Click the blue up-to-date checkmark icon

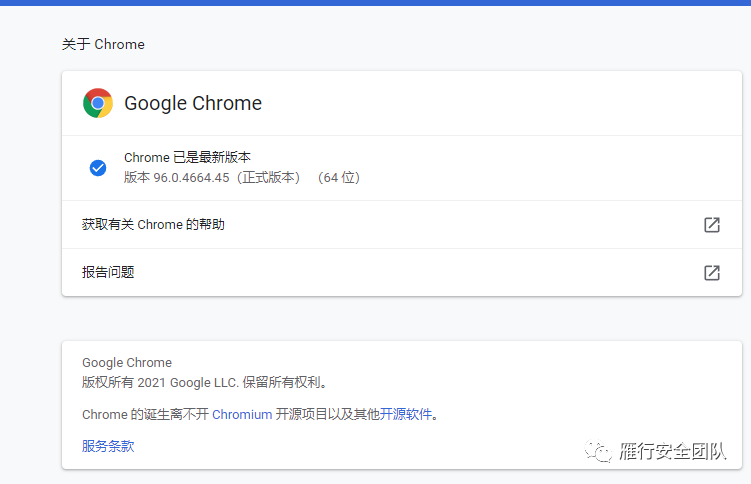coord(98,168)
